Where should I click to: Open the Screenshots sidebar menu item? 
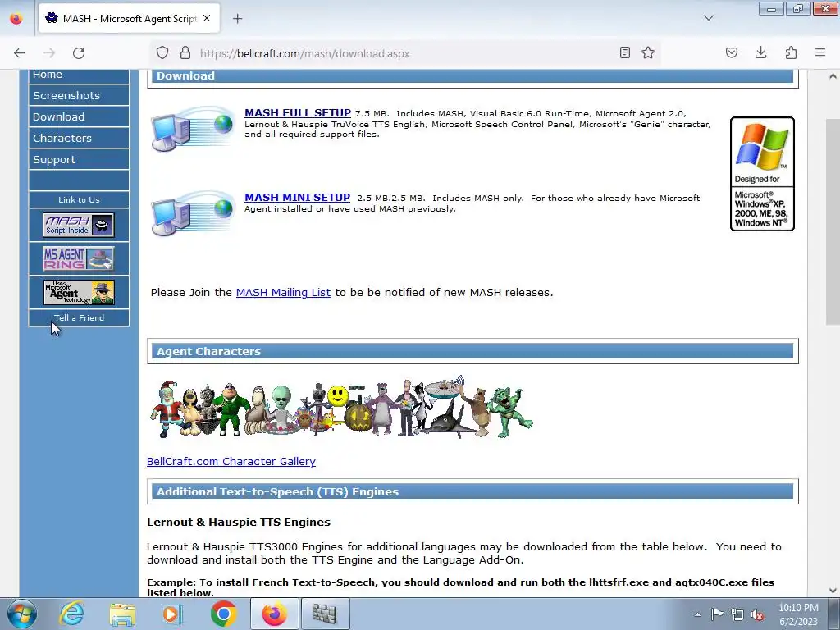tap(79, 95)
